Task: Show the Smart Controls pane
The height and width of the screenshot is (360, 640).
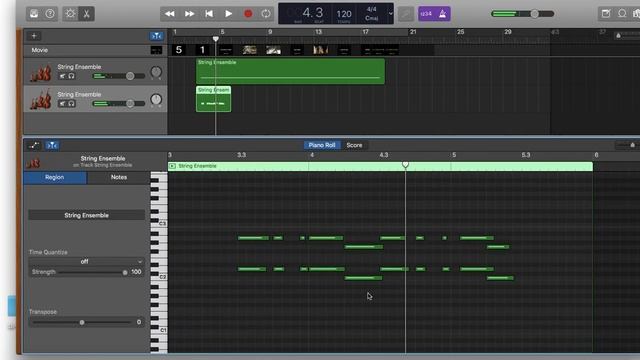Action: coord(70,13)
